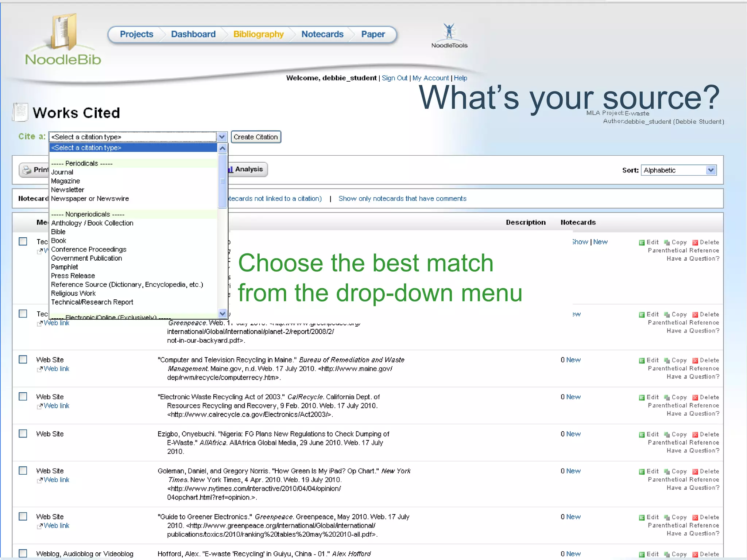Check the box for Hofford weblog citation
Viewport: 747px width, 560px height.
23,553
